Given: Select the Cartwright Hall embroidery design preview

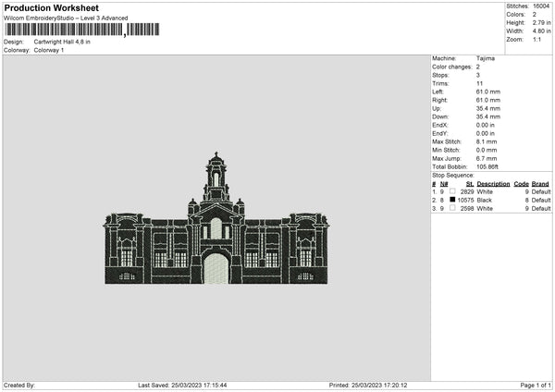Looking at the screenshot, I should pos(216,220).
